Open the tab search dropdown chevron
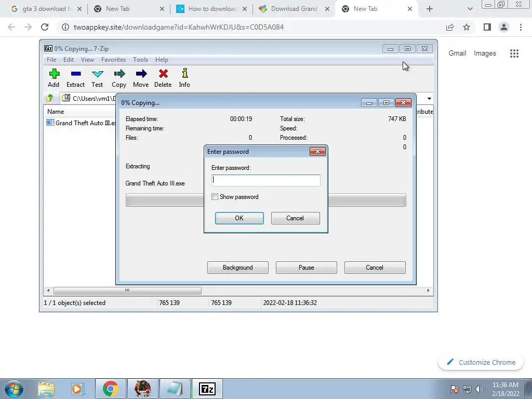Image resolution: width=532 pixels, height=399 pixels. [x=470, y=9]
